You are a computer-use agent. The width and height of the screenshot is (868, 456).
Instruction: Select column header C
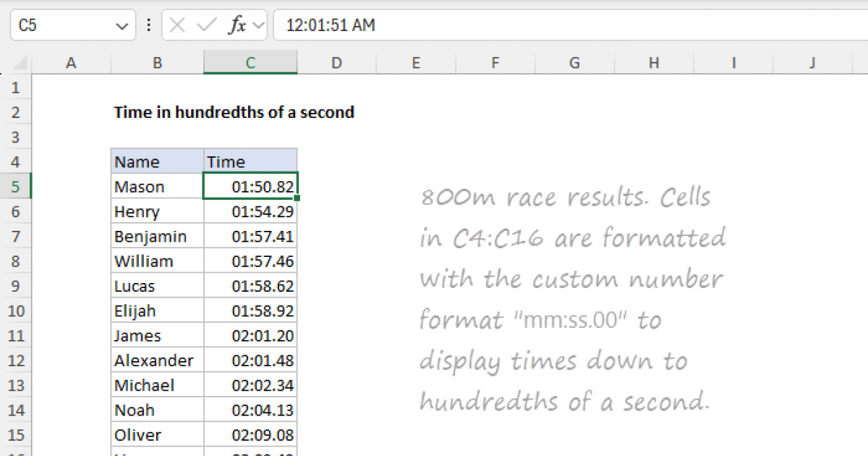pyautogui.click(x=250, y=63)
